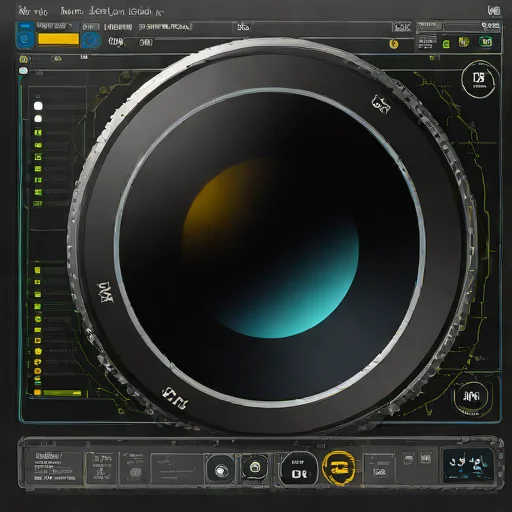Toggle the second white checkbox in left list
This screenshot has width=512, height=512.
click(x=38, y=119)
